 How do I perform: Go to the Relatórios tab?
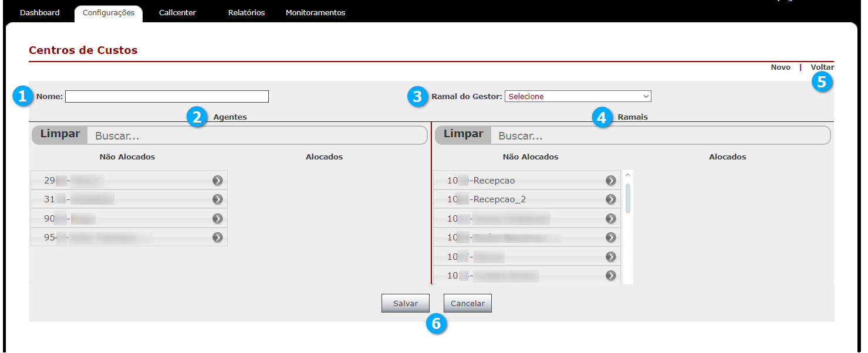(x=246, y=12)
